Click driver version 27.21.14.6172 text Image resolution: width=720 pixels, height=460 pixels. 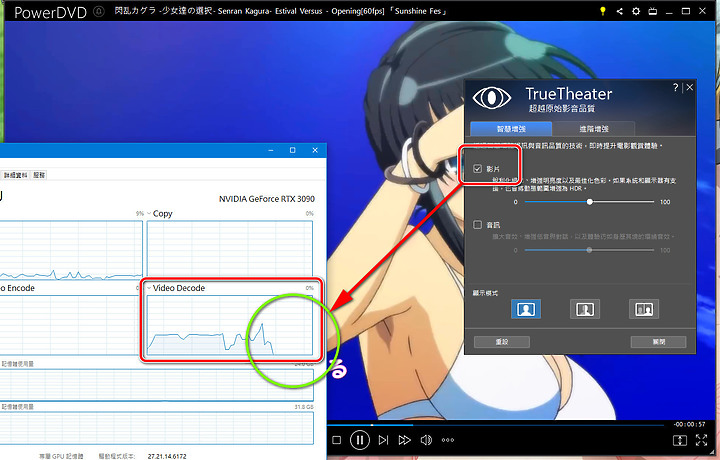point(167,456)
